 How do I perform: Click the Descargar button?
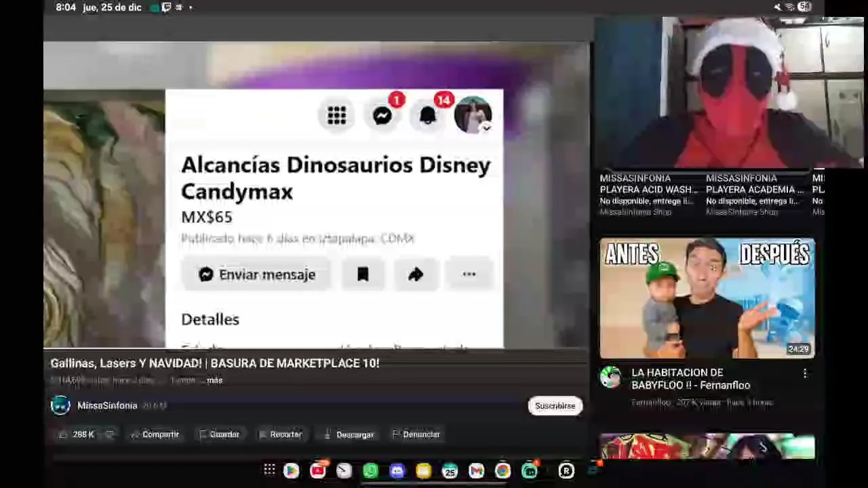[349, 434]
